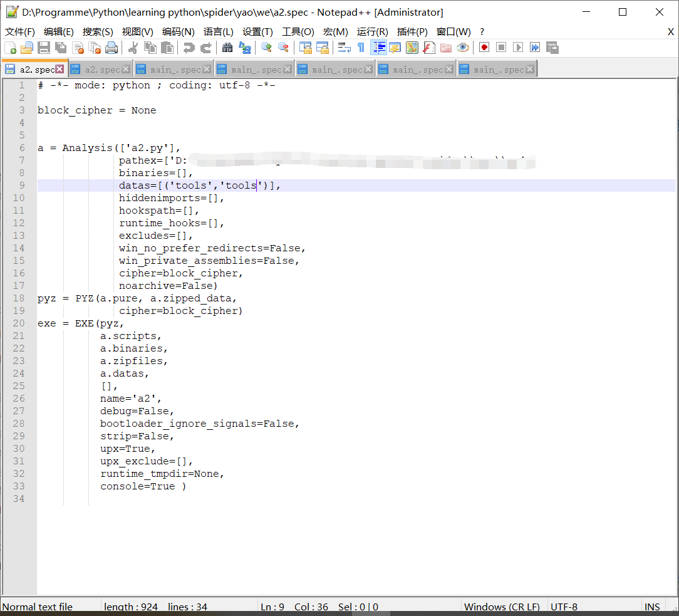Toggle INS overwrite mode in the status bar
Image resolution: width=679 pixels, height=616 pixels.
pyautogui.click(x=651, y=607)
